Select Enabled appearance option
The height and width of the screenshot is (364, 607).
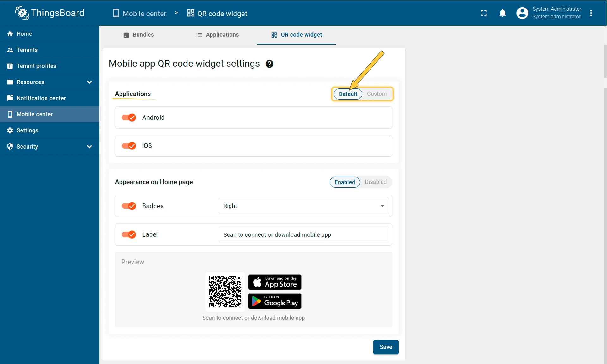pos(345,182)
